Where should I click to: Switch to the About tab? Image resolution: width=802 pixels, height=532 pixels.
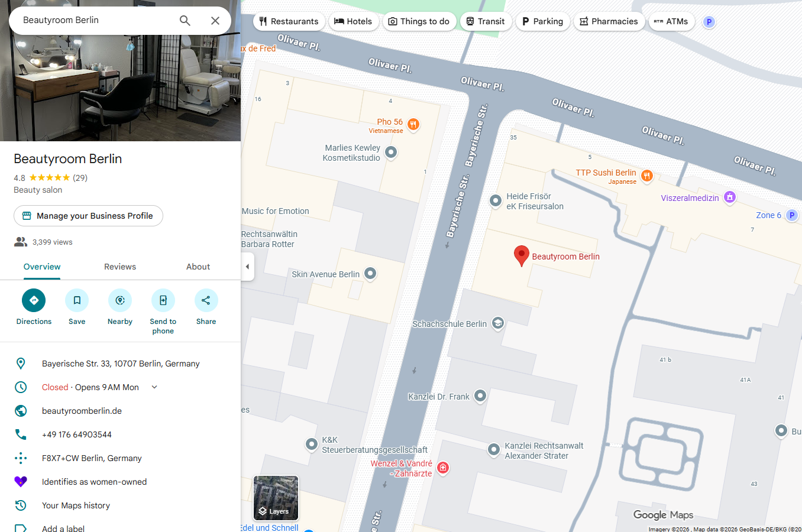point(198,267)
